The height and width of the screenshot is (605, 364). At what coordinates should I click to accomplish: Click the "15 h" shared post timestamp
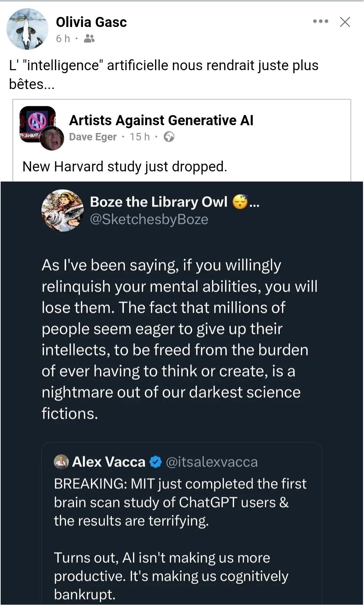[140, 137]
